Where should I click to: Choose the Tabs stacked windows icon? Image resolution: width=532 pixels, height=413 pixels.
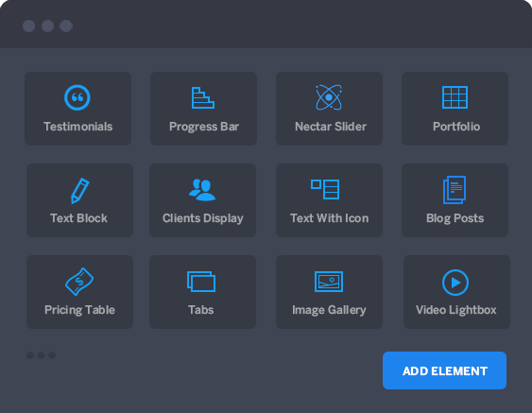201,282
